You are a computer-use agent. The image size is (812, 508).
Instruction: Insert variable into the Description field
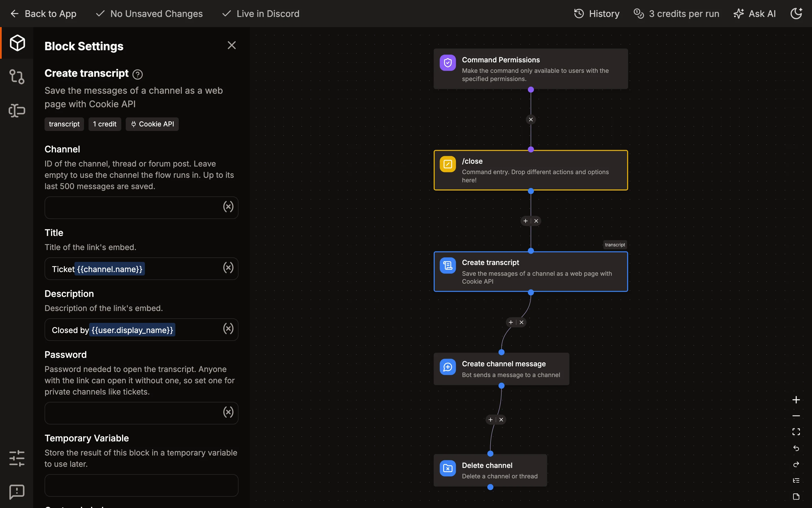coord(228,329)
